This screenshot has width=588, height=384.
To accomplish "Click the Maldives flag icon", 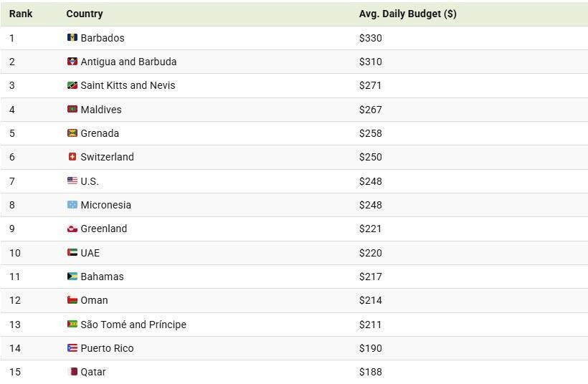I will pos(72,109).
